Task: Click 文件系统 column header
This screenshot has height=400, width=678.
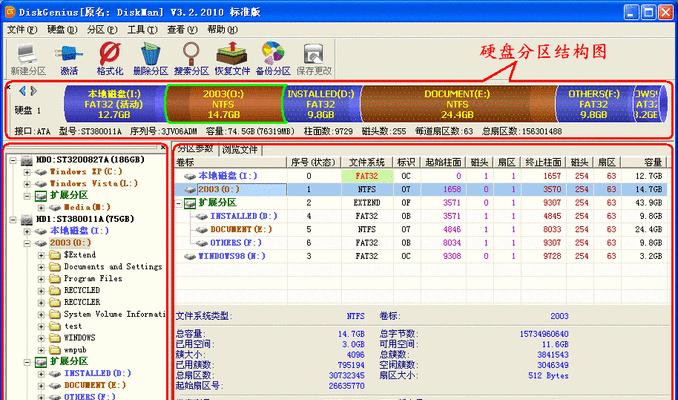Action: pyautogui.click(x=367, y=162)
